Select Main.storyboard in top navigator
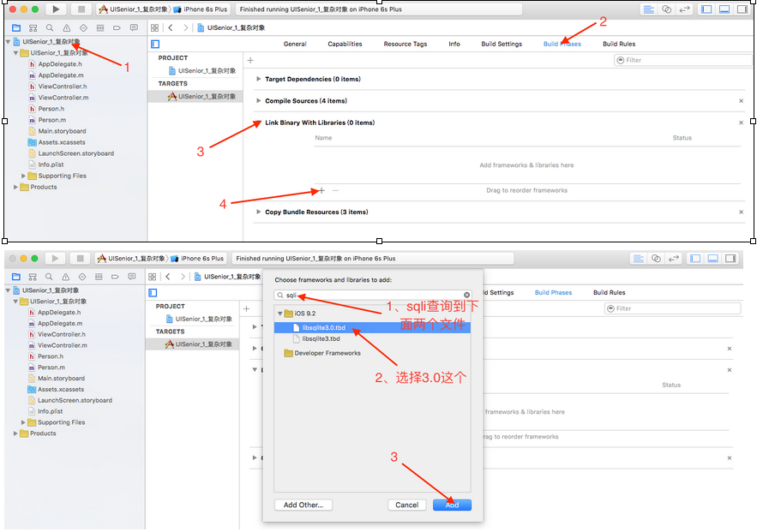 (x=62, y=131)
